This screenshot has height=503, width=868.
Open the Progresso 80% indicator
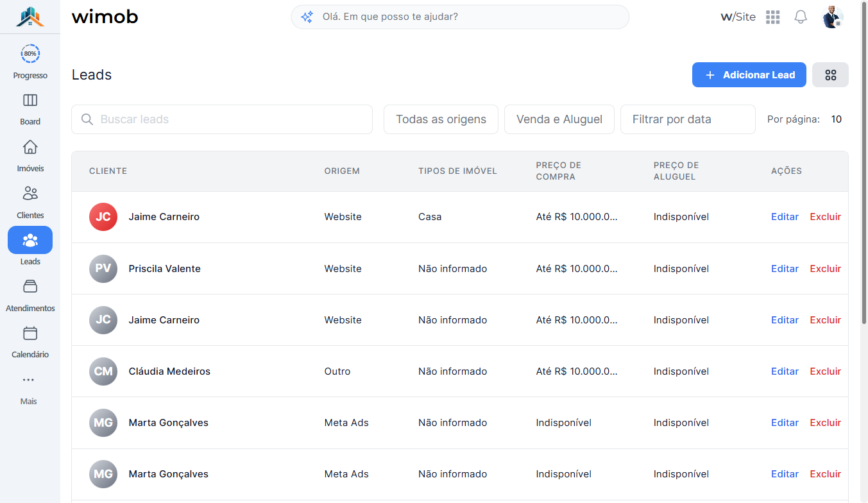click(30, 54)
